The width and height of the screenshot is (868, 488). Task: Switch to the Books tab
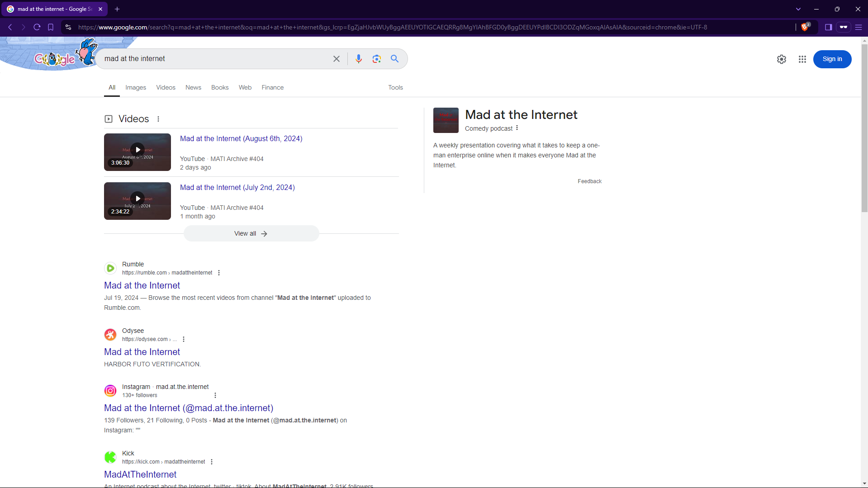(220, 87)
